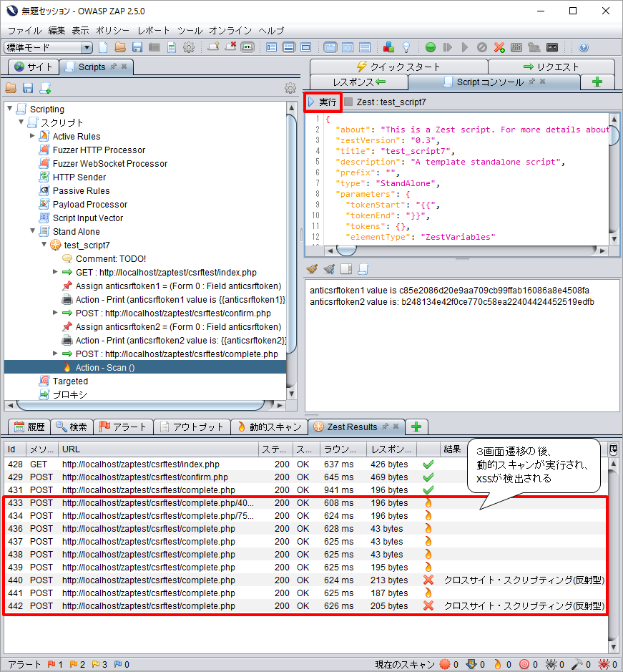Add bottom panel tab with green plus
The width and height of the screenshot is (623, 672).
click(416, 427)
